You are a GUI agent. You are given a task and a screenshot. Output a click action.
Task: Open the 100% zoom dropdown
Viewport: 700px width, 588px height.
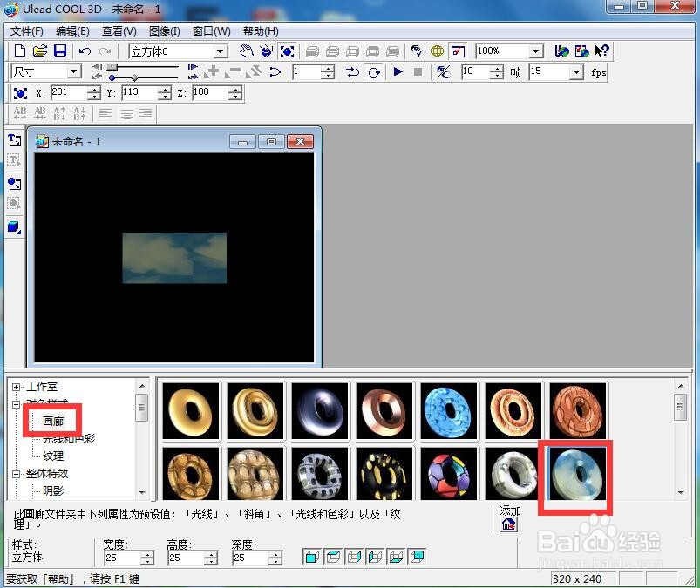pos(536,51)
